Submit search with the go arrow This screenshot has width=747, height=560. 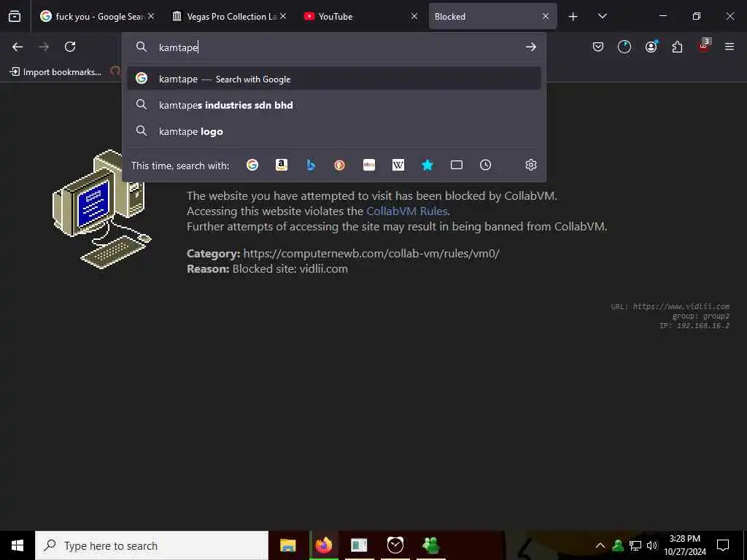pyautogui.click(x=531, y=47)
